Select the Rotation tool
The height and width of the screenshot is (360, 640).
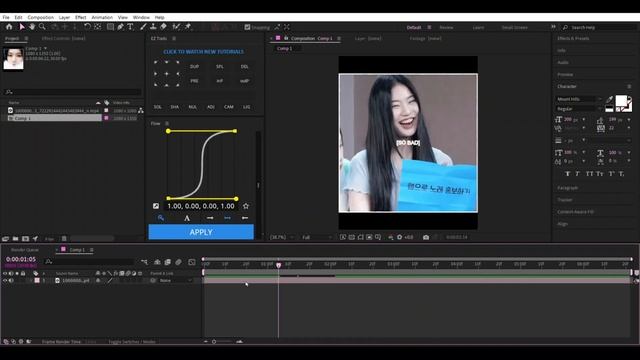pos(87,27)
